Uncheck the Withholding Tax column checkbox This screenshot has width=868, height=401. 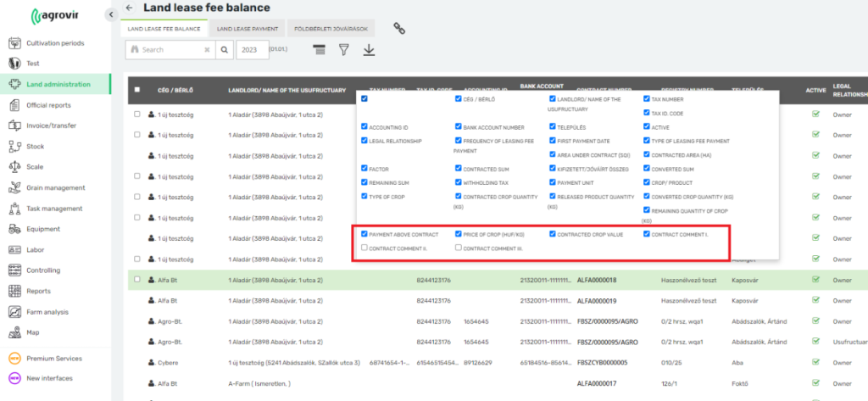pyautogui.click(x=459, y=181)
